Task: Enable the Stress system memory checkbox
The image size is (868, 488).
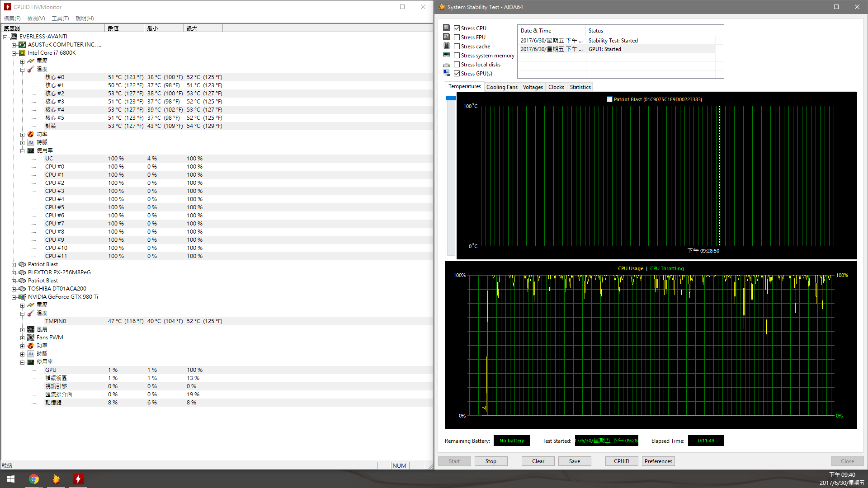Action: [x=457, y=56]
